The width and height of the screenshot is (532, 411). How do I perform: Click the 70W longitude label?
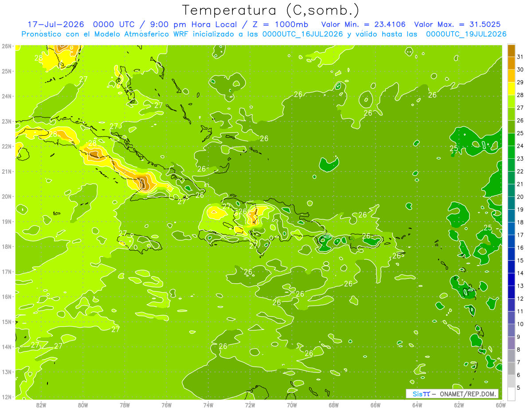point(292,405)
